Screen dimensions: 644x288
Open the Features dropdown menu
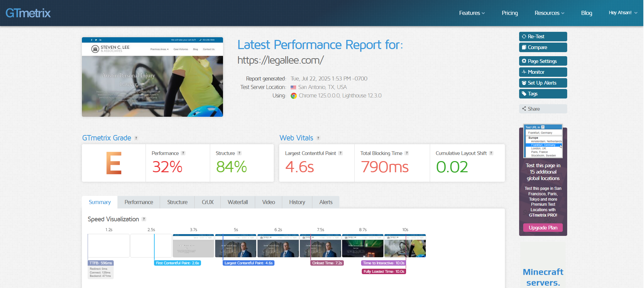point(472,13)
